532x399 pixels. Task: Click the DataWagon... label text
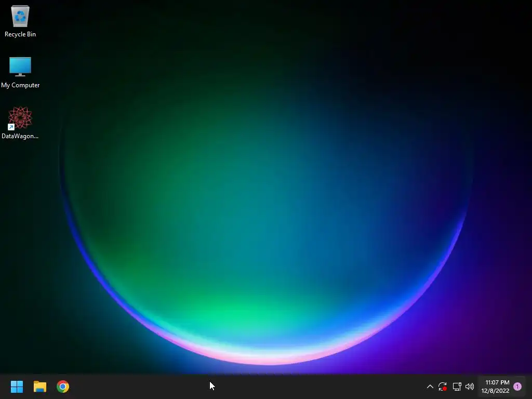[20, 136]
